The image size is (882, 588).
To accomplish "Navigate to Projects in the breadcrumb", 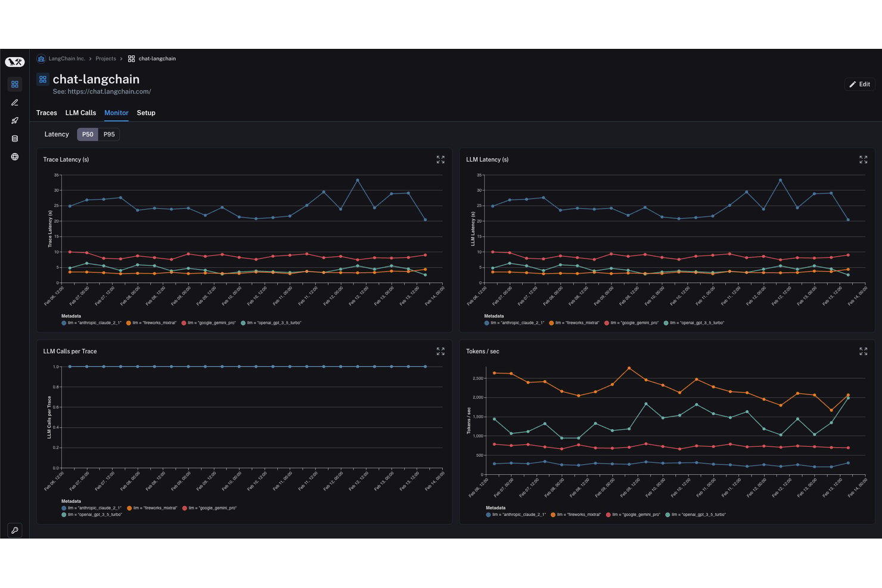I will click(x=105, y=59).
